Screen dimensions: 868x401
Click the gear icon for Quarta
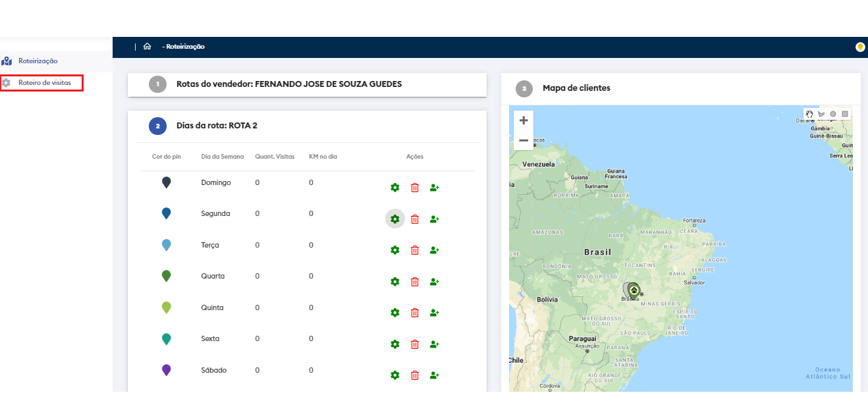(x=394, y=282)
